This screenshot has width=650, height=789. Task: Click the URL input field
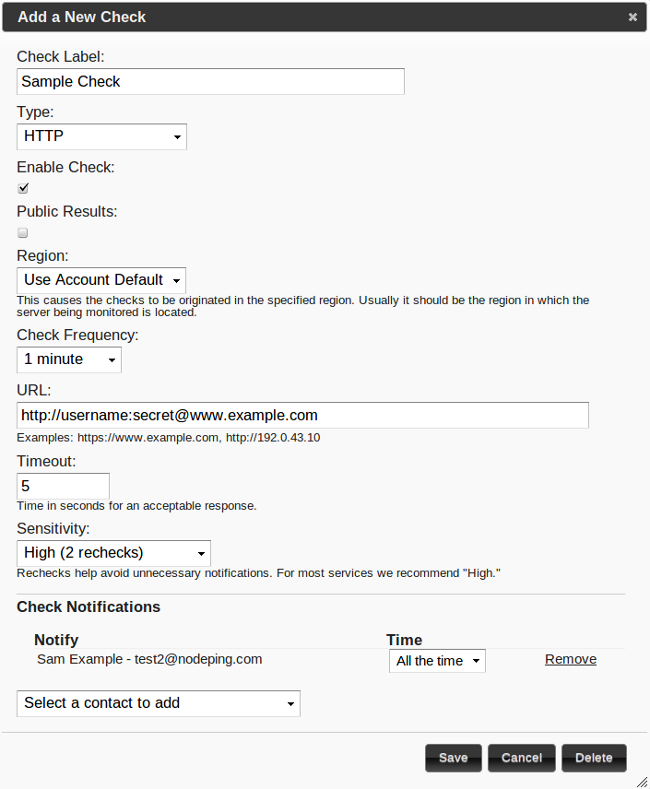pyautogui.click(x=302, y=415)
